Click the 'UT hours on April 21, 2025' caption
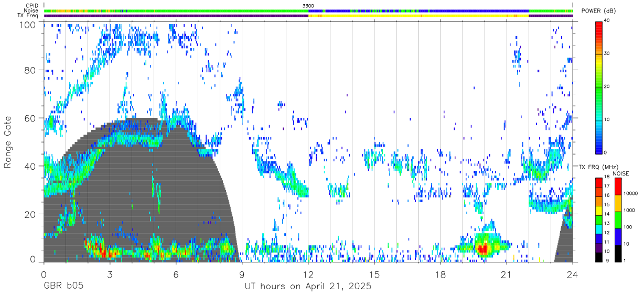 point(308,287)
